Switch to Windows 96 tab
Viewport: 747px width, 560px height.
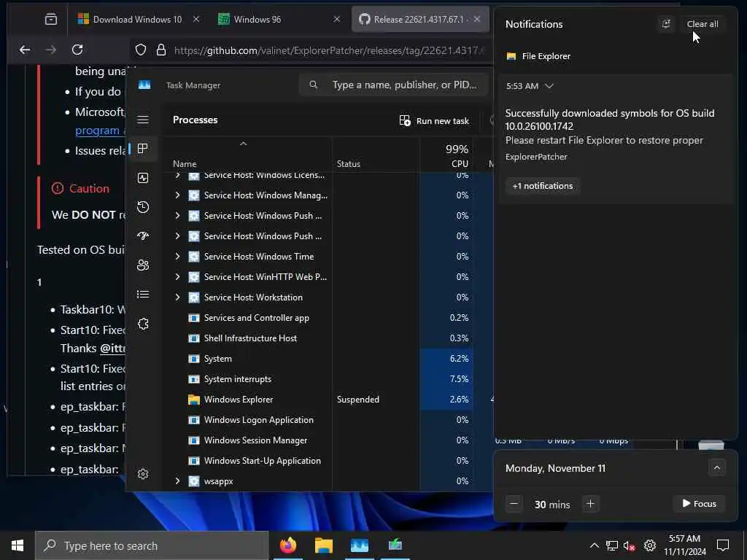258,20
